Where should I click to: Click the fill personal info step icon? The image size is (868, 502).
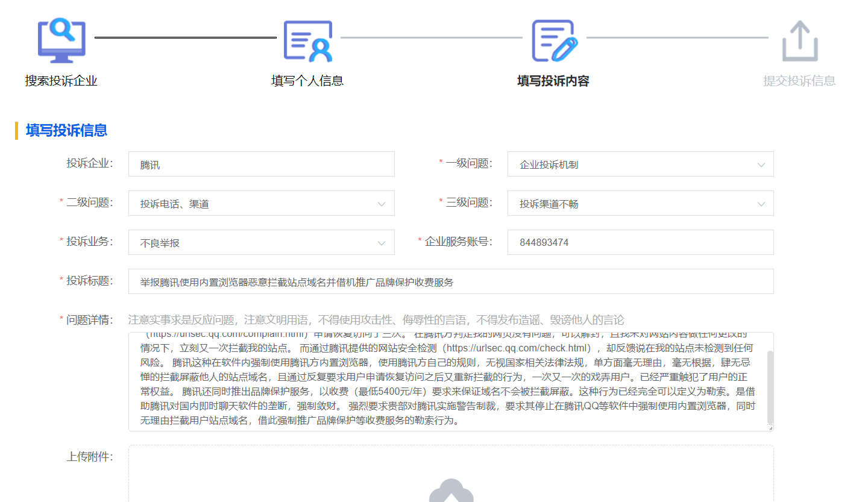(308, 40)
